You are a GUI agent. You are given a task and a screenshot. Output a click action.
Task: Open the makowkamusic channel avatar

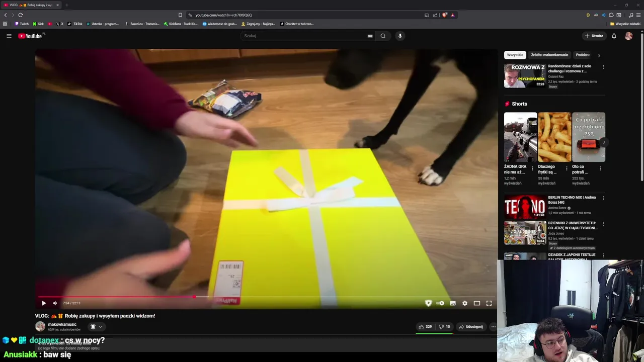coord(40,326)
